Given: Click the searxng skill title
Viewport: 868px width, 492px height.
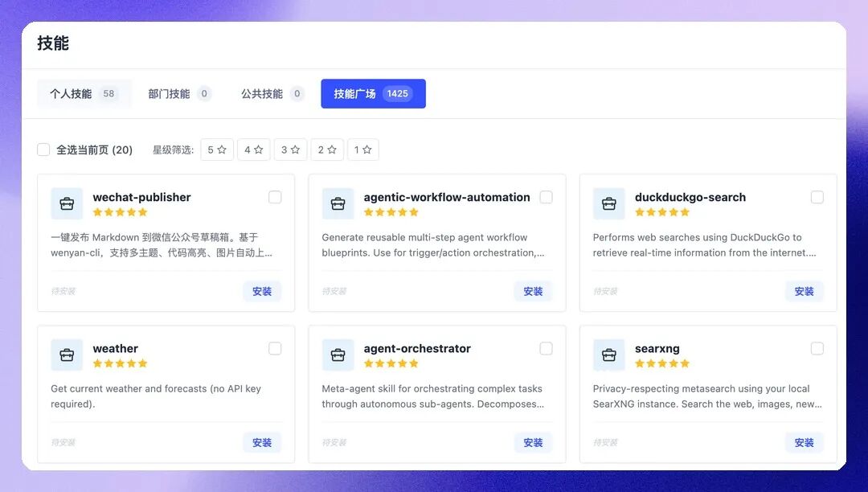Looking at the screenshot, I should tap(657, 349).
